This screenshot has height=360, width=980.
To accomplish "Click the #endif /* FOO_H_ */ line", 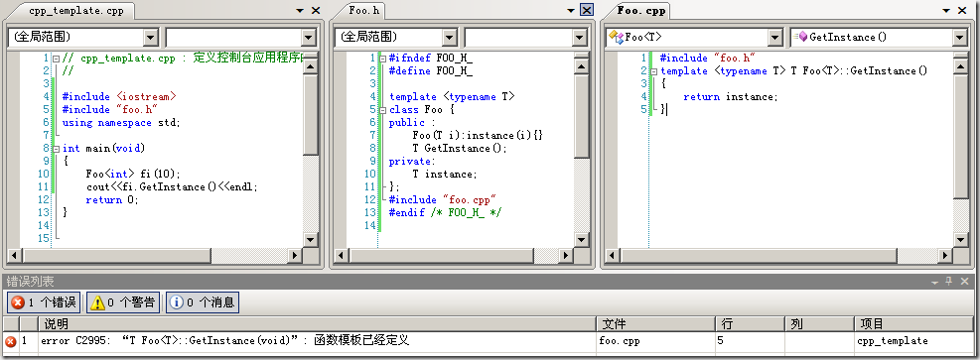I will pos(446,213).
